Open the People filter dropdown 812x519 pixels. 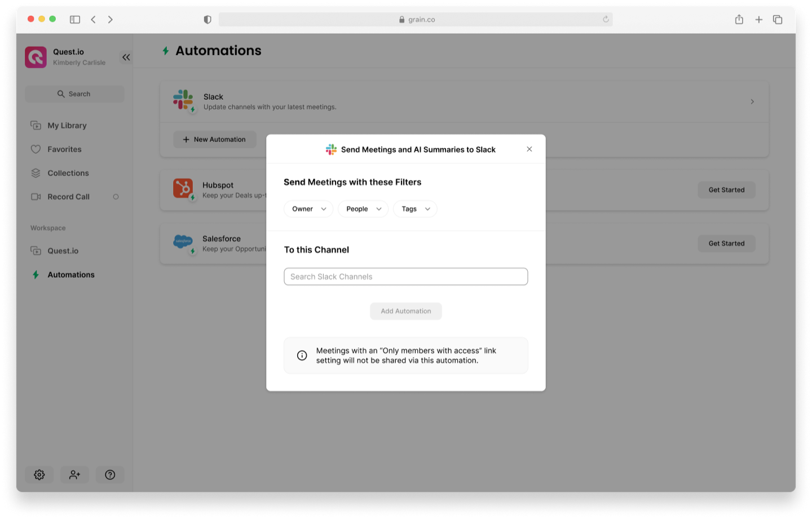click(363, 209)
